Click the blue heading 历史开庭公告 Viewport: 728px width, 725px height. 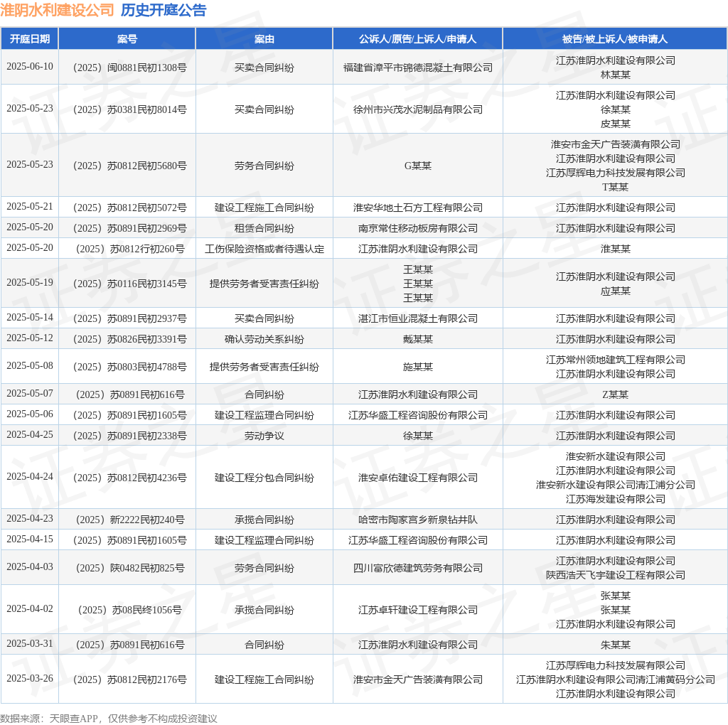[x=164, y=10]
